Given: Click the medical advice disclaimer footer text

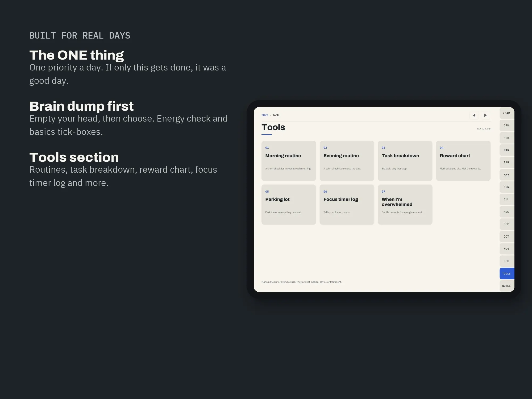Looking at the screenshot, I should click(x=301, y=282).
